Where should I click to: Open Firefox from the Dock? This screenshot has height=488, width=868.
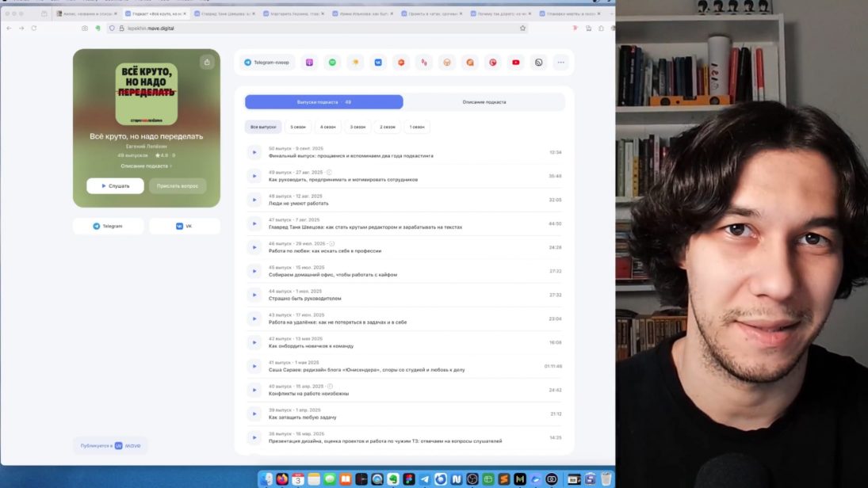click(283, 478)
